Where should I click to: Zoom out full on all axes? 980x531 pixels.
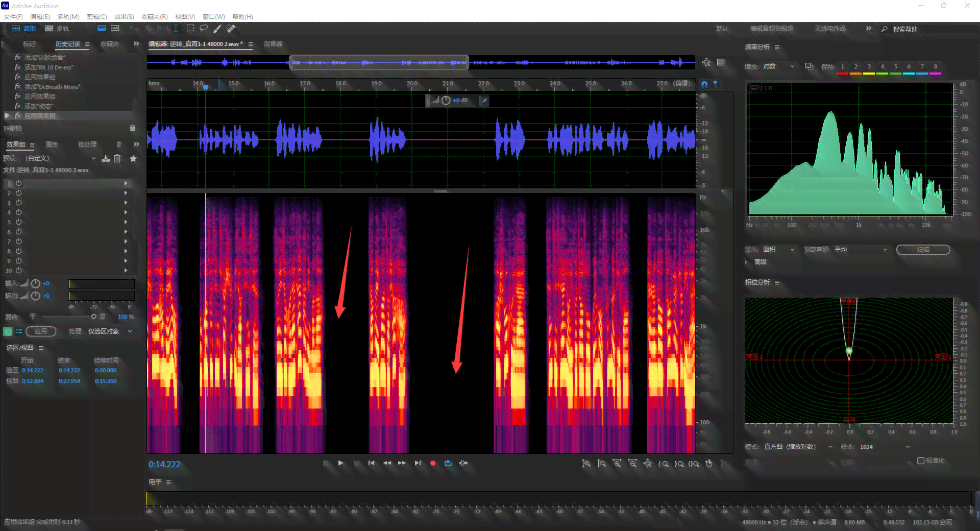[648, 464]
